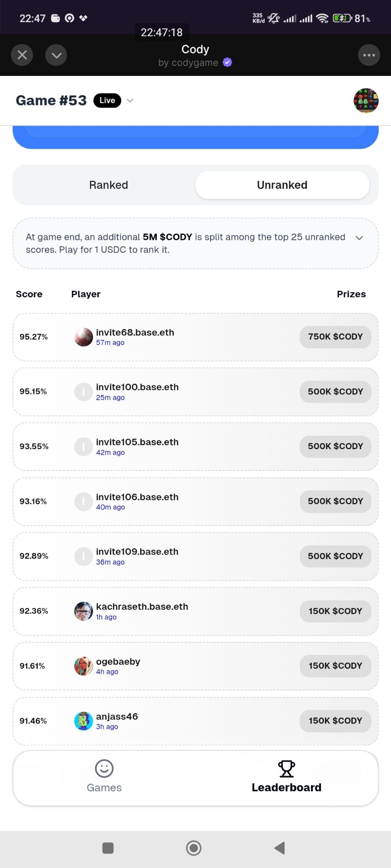Image resolution: width=391 pixels, height=868 pixels.
Task: Tap the Android recent apps square
Action: [108, 848]
